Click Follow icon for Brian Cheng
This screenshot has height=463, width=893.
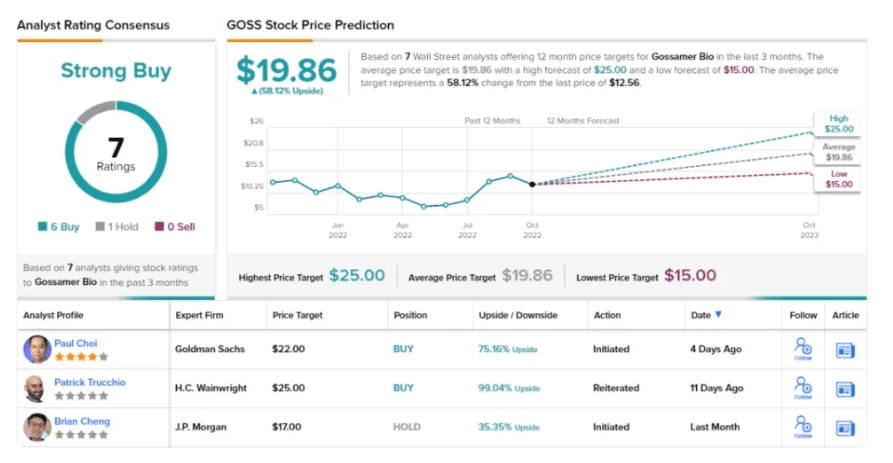click(x=801, y=425)
